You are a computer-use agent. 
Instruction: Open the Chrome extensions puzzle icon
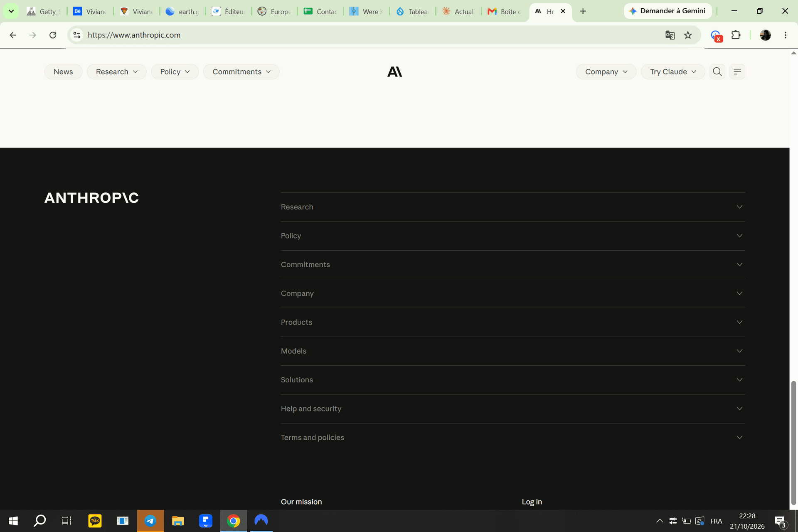736,35
